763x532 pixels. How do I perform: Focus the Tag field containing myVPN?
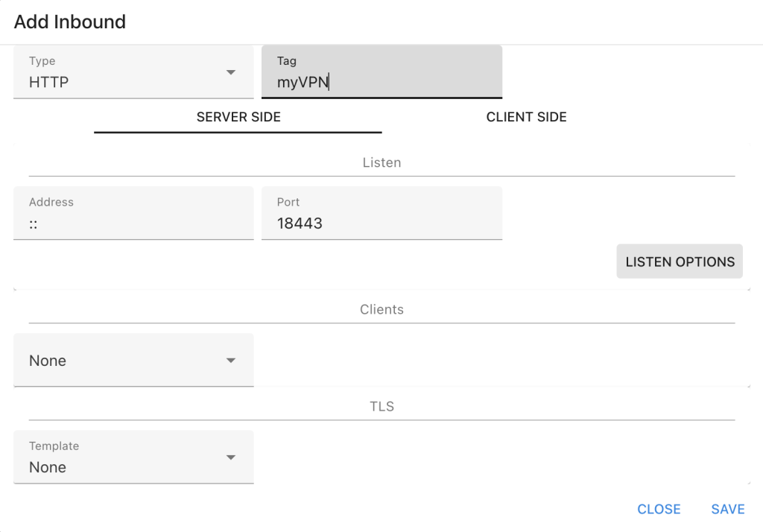(x=381, y=82)
